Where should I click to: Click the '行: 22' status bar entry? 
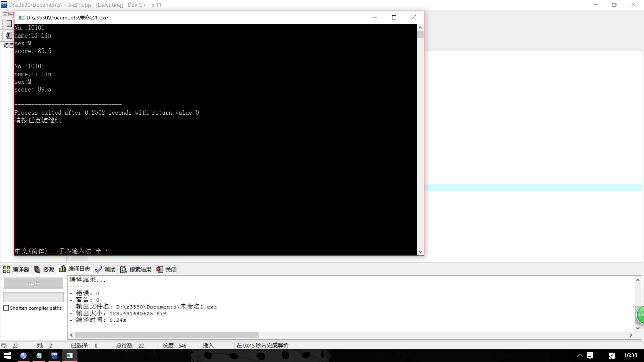tap(9, 346)
